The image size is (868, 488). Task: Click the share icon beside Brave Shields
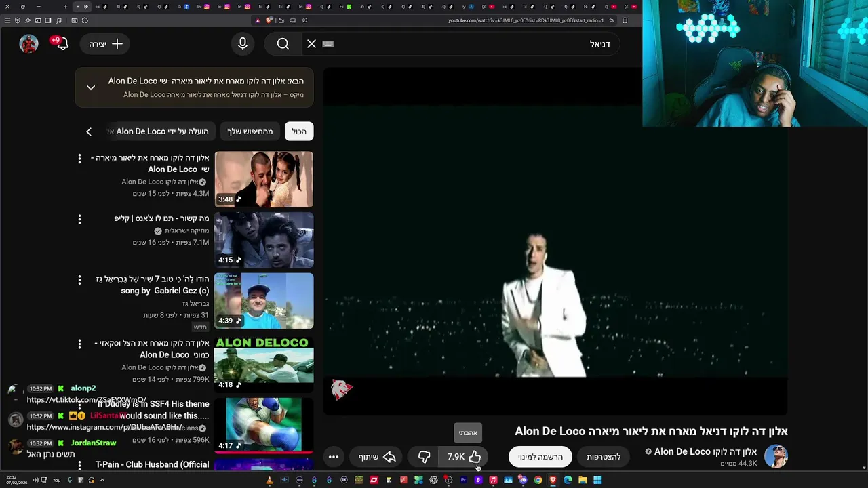[281, 20]
